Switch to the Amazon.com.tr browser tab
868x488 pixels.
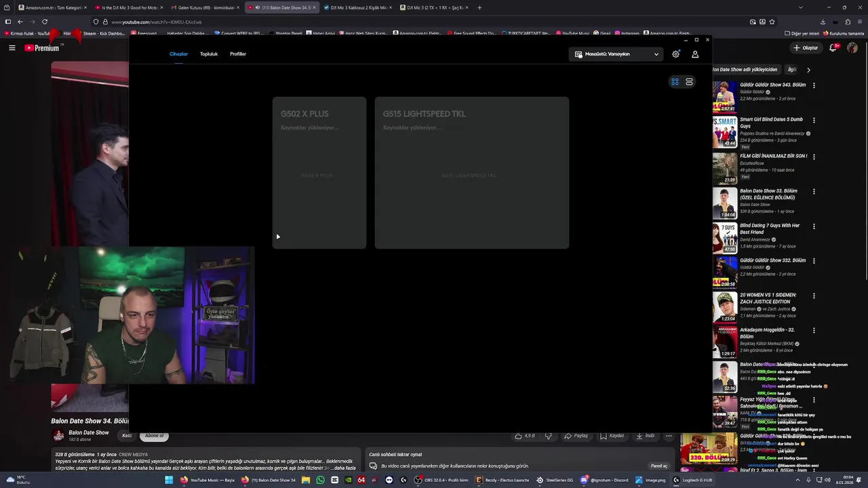tap(52, 7)
